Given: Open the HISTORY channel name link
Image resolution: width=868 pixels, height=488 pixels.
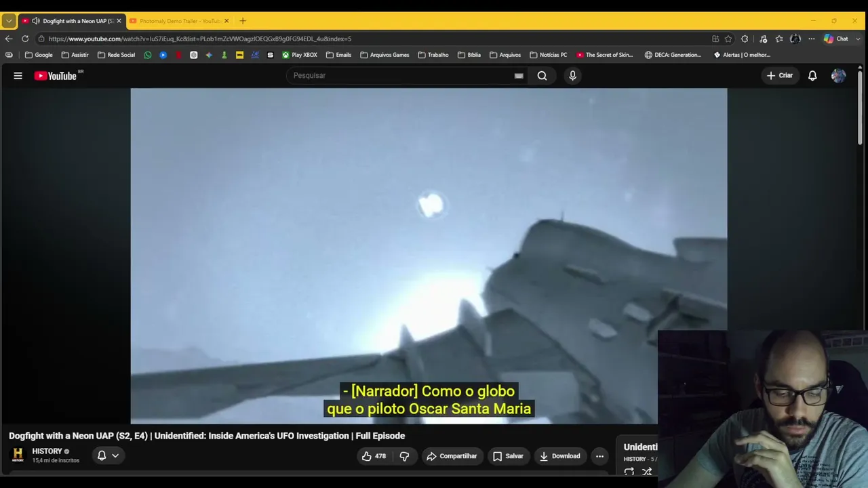Looking at the screenshot, I should (47, 451).
